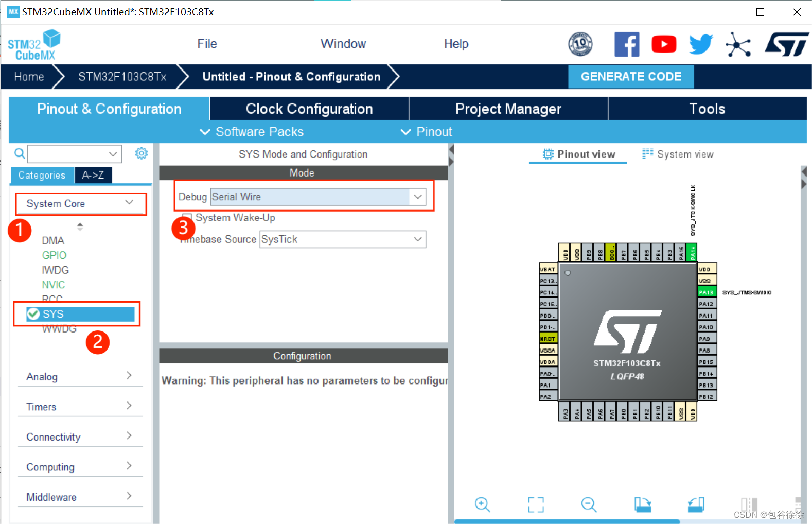Click the VBAT pin on the chip
Viewport: 812px width, 524px height.
[x=549, y=269]
